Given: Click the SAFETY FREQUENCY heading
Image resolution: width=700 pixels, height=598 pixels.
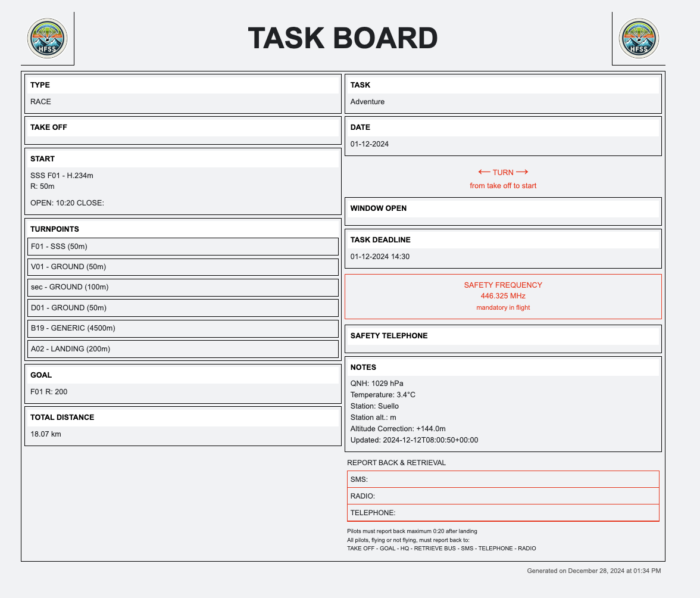Looking at the screenshot, I should tap(503, 285).
